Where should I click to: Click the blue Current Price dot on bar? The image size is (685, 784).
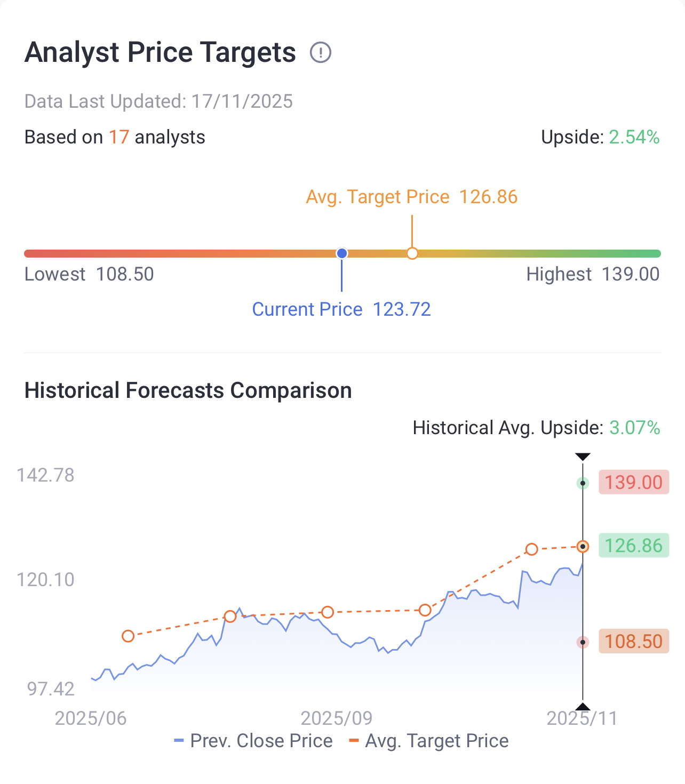coord(342,253)
